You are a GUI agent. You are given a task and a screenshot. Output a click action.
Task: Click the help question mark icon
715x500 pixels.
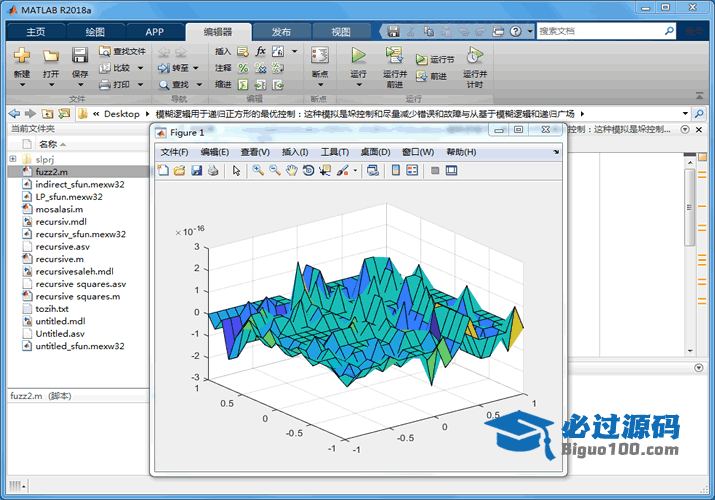point(515,31)
